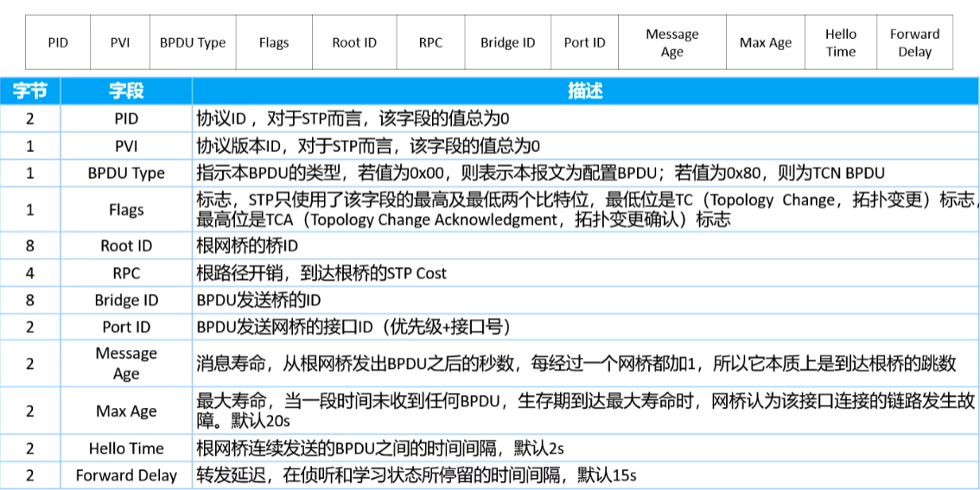Select the RPC cell in the table
This screenshot has height=490, width=980.
126,272
